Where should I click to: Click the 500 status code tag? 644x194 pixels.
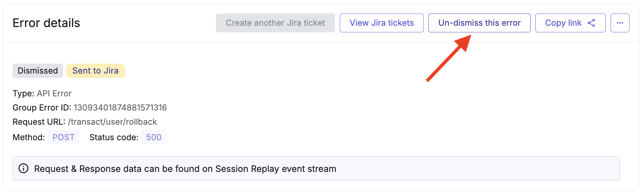pyautogui.click(x=154, y=137)
